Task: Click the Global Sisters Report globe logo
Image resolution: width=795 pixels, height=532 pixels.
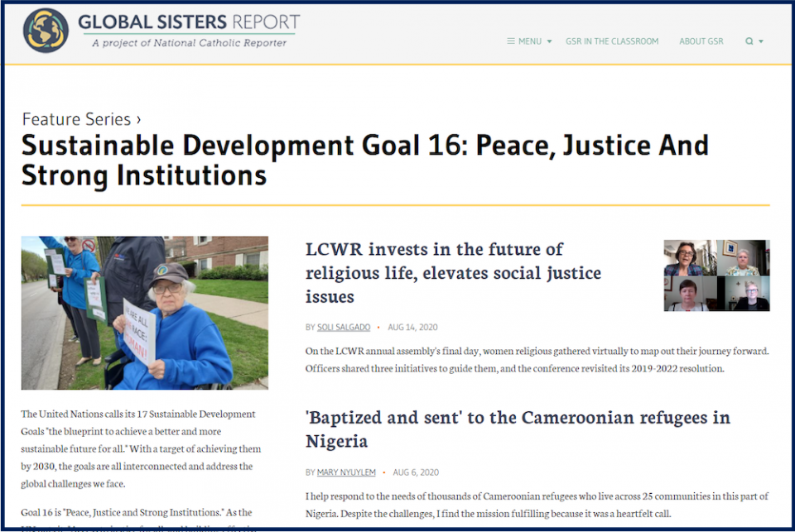Action: (x=46, y=31)
